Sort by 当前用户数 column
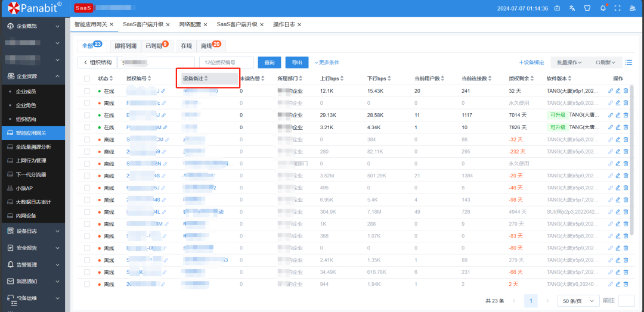Viewport: 644px width, 312px height. 442,79
